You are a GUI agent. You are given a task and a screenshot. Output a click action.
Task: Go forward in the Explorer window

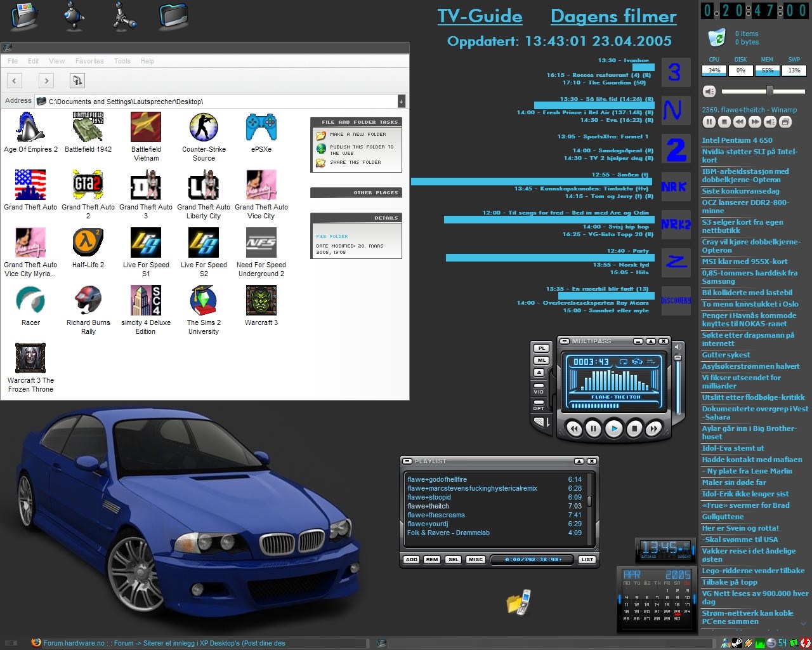[46, 81]
